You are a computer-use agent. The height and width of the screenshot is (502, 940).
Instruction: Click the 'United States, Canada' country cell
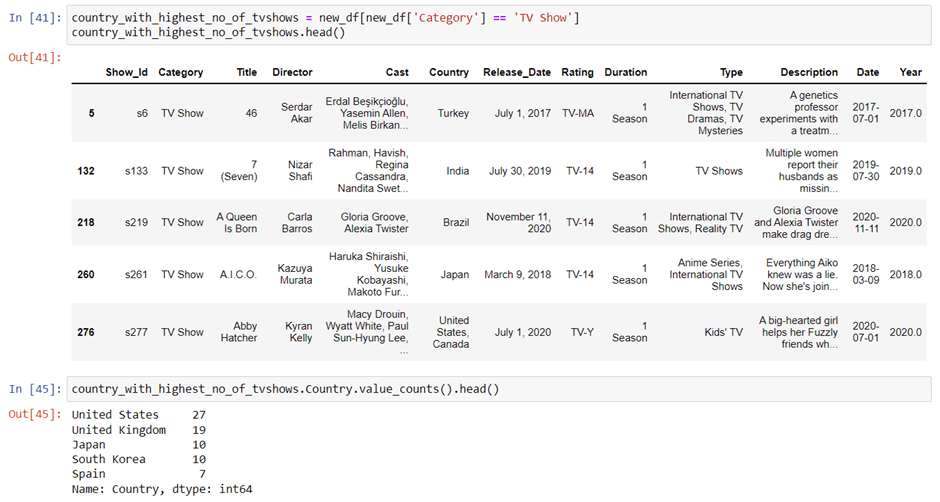pos(451,332)
